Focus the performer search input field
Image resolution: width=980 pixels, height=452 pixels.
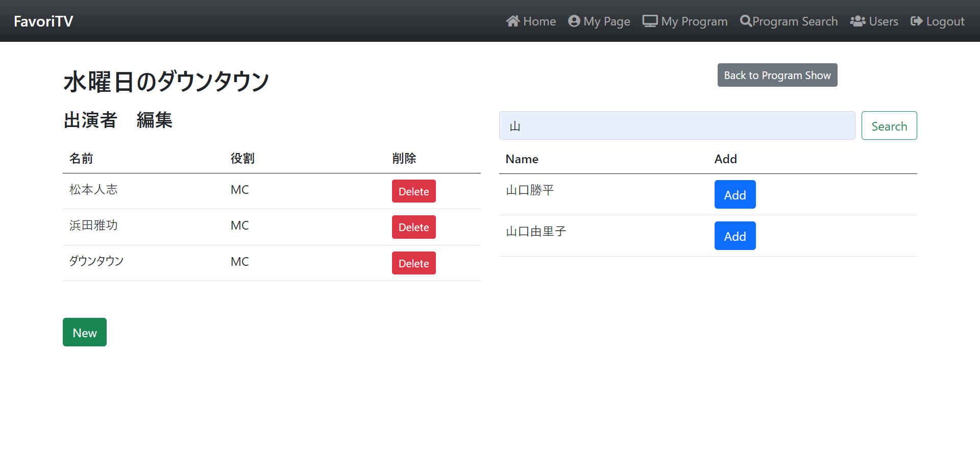tap(677, 125)
